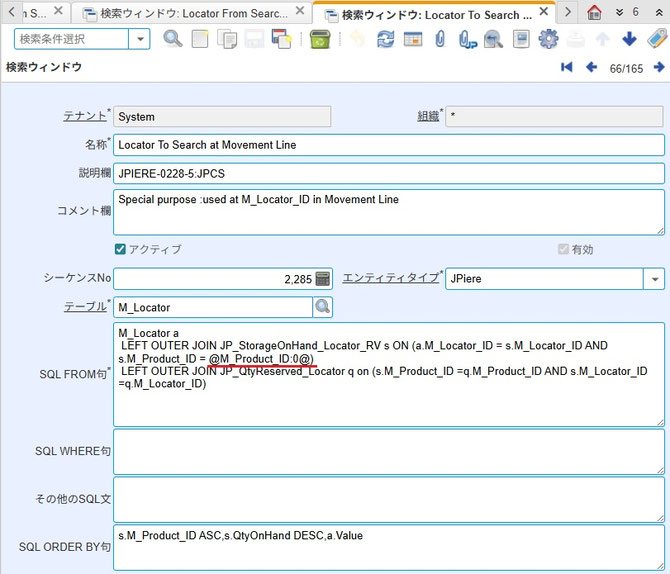Expand the エンティティタイプ JPiere dropdown
670x574 pixels.
tap(654, 279)
